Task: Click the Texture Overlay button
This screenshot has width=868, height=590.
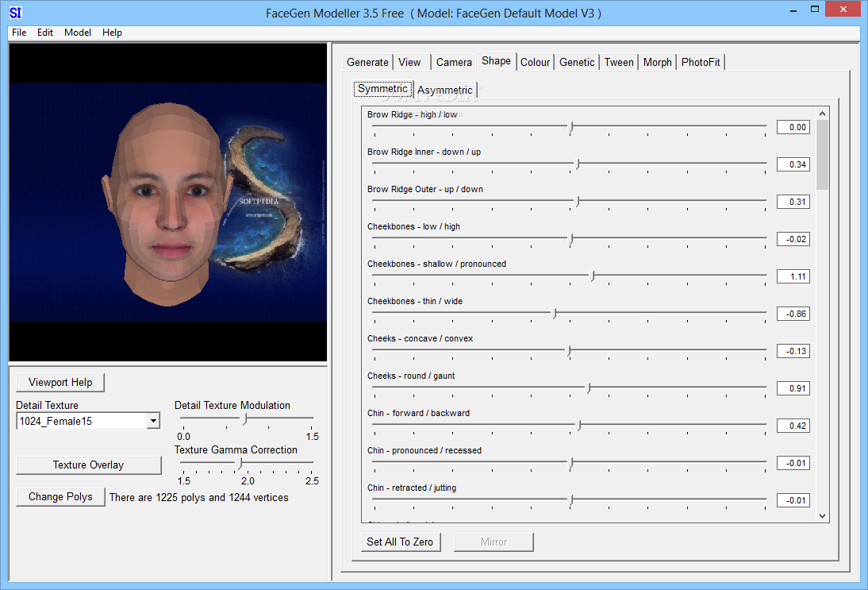Action: [89, 465]
